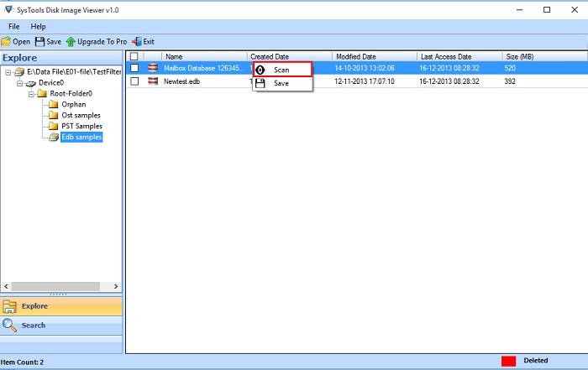The width and height of the screenshot is (588, 370).
Task: Click the Newtest.edb file name
Action: tap(181, 81)
